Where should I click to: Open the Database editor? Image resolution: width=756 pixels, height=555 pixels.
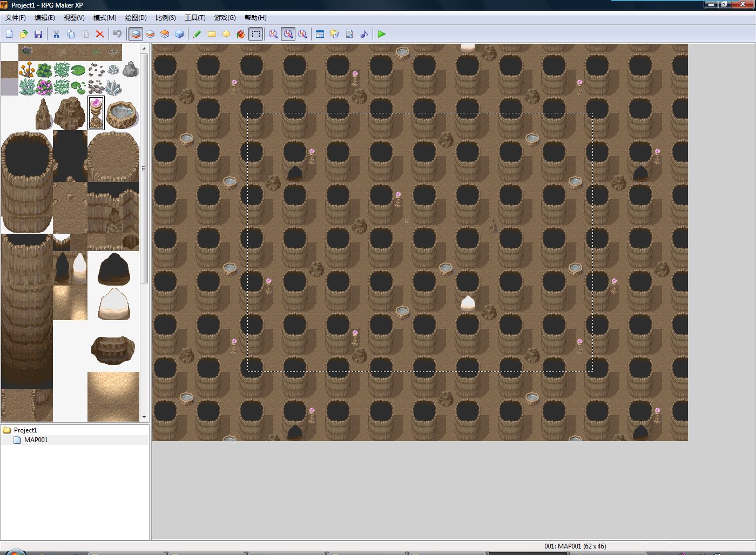pos(320,34)
